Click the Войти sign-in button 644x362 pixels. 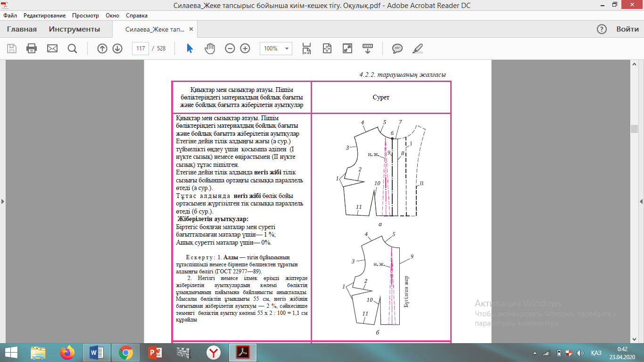[627, 29]
